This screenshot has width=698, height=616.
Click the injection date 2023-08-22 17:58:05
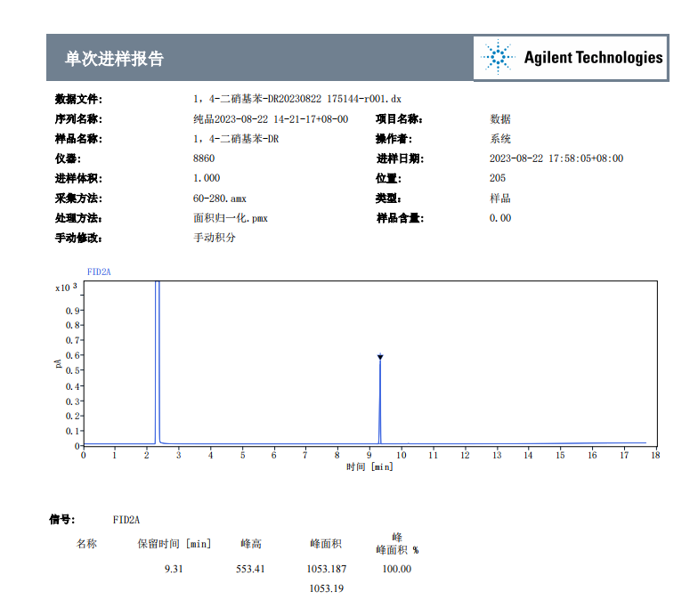coord(556,158)
